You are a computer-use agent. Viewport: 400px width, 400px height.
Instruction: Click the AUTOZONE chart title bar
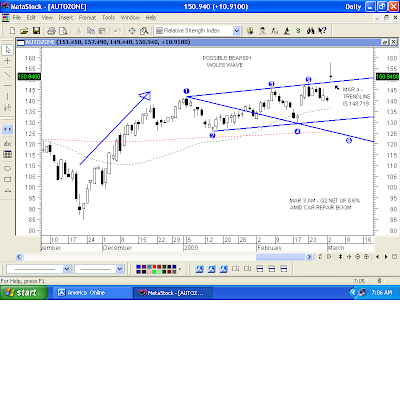click(x=200, y=42)
